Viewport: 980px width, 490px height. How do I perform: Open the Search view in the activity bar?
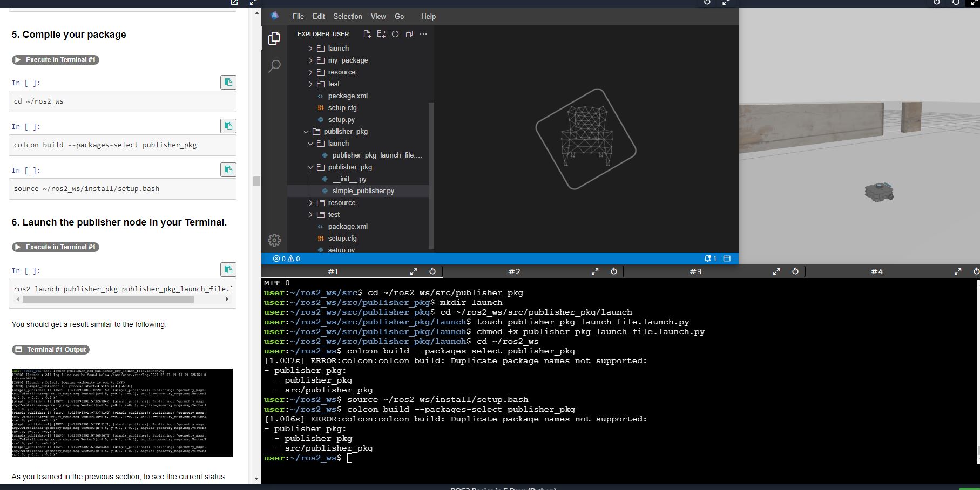274,66
